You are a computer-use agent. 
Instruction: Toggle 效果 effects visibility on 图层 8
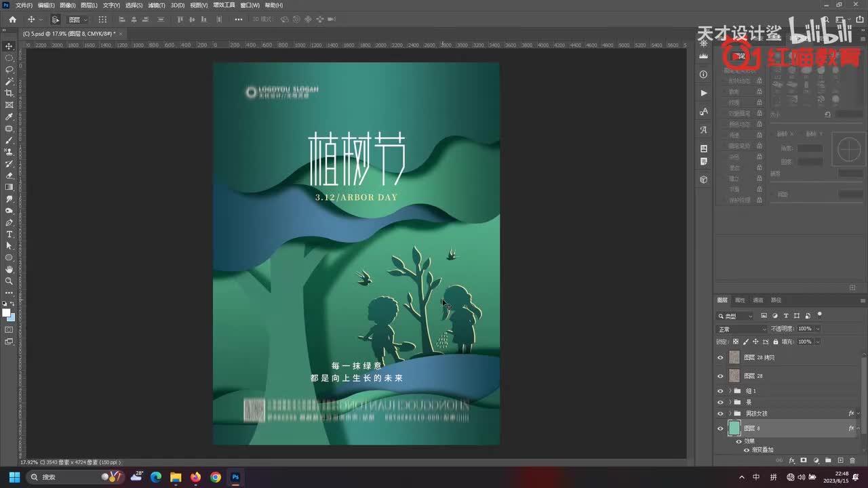tap(739, 441)
